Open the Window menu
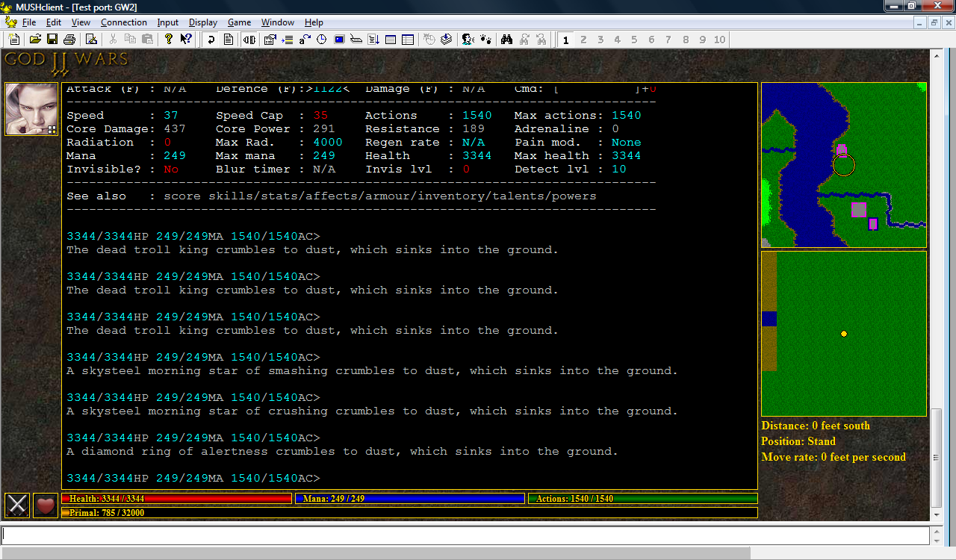Screen dimensions: 956x560 (x=278, y=22)
